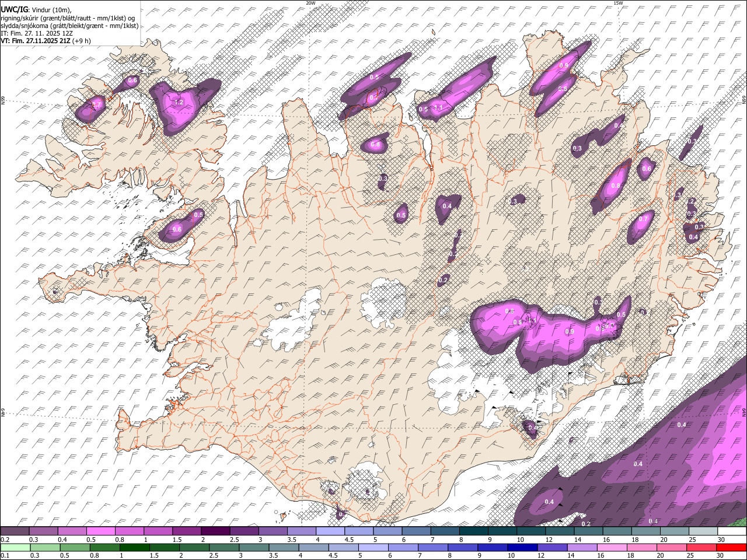Select the bright red rain swatch labeled 30
This screenshot has height=560, width=747.
pos(731,547)
